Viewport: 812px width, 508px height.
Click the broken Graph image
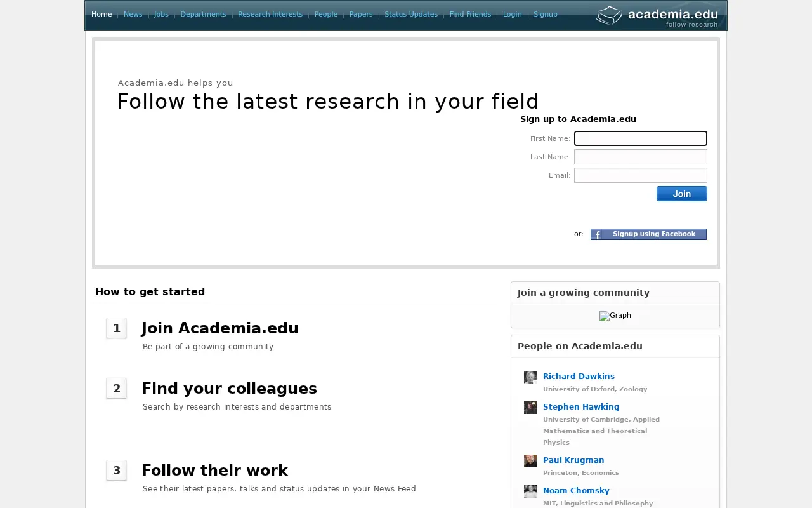[x=615, y=316]
